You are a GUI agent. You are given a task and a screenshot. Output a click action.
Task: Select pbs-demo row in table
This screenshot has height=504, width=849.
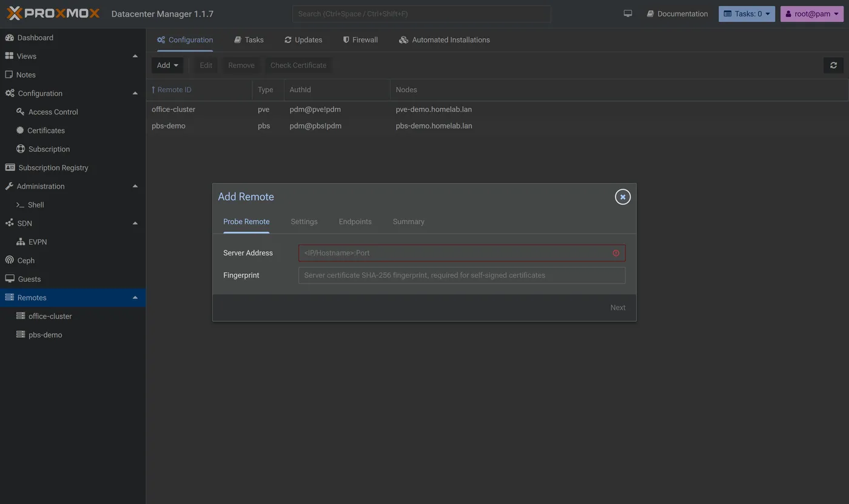497,126
